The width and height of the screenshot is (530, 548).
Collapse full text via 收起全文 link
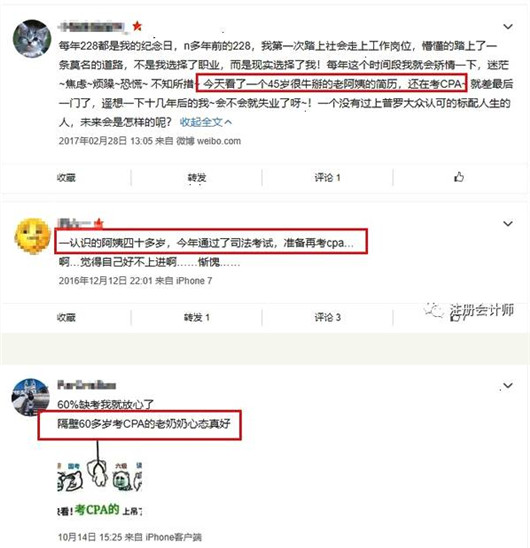(x=205, y=122)
